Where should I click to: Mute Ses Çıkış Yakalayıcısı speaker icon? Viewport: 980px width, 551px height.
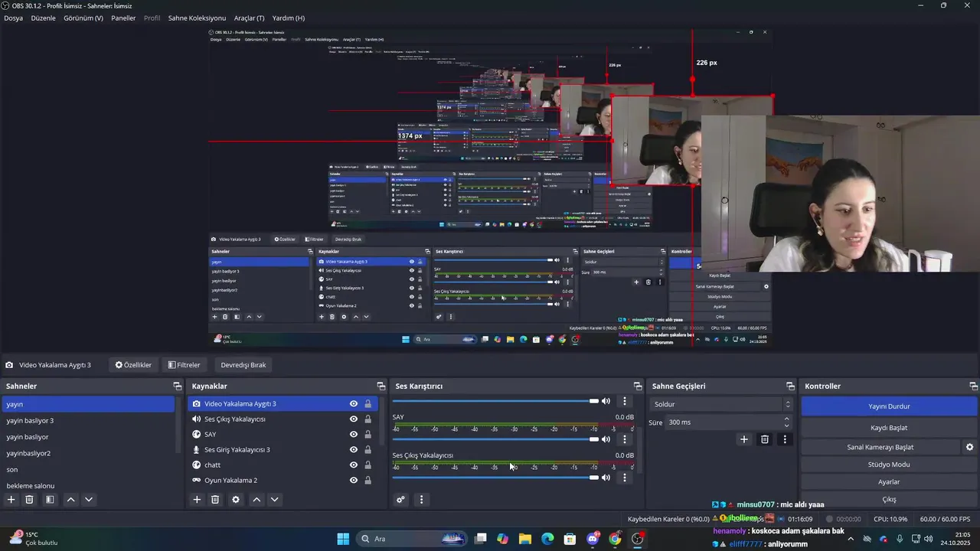coord(606,478)
